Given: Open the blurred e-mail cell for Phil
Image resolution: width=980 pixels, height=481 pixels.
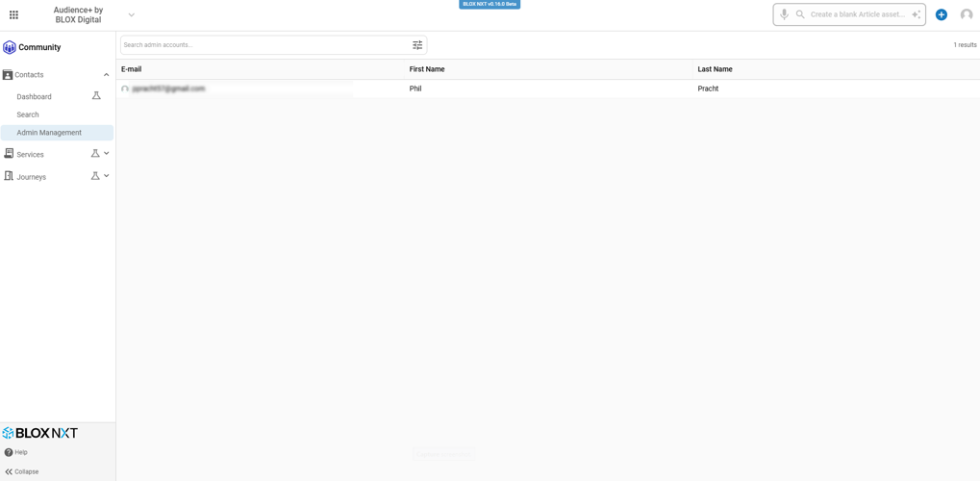Looking at the screenshot, I should (x=168, y=89).
